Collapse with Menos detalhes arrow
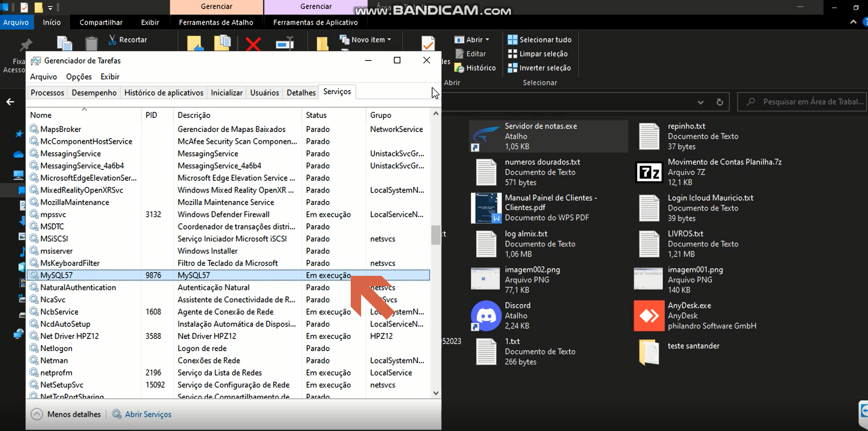868x431 pixels. pos(36,414)
